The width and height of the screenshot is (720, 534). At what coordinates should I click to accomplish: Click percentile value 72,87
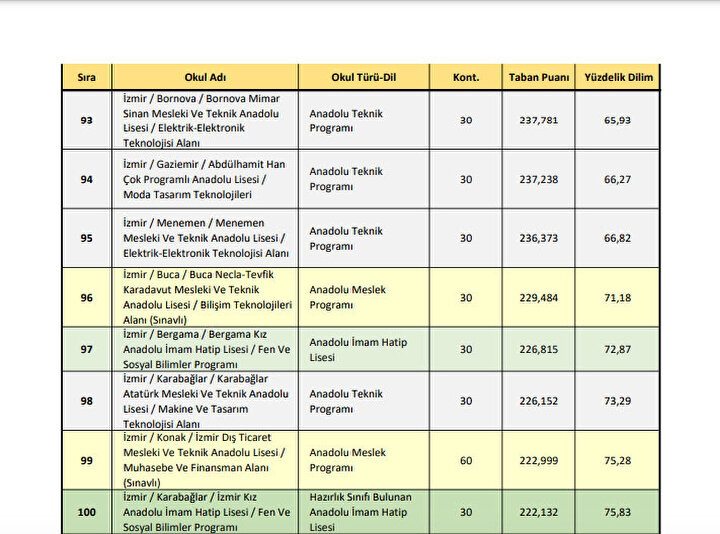[618, 349]
